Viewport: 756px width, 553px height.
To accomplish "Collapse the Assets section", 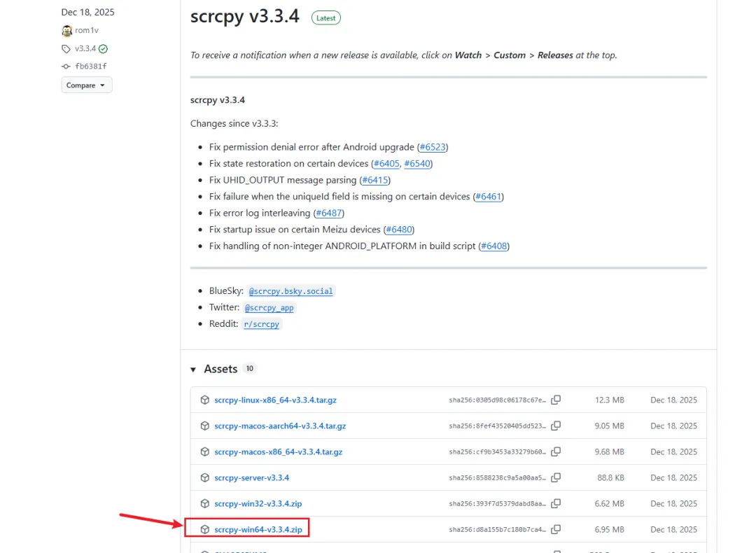I will click(x=193, y=370).
